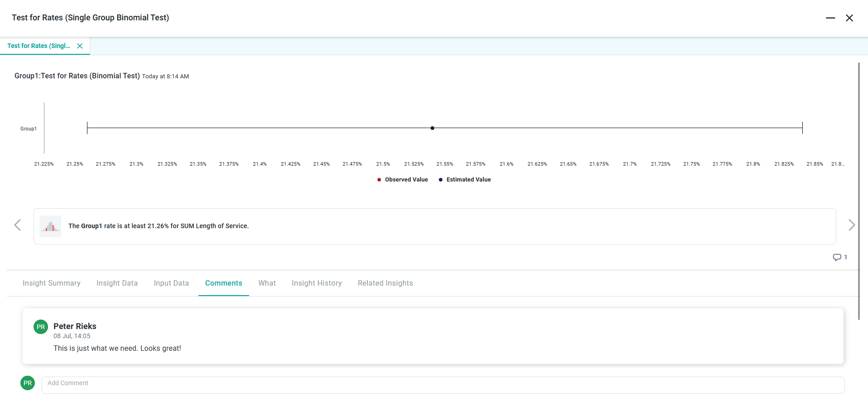Click the comment count bubble icon

tap(837, 257)
